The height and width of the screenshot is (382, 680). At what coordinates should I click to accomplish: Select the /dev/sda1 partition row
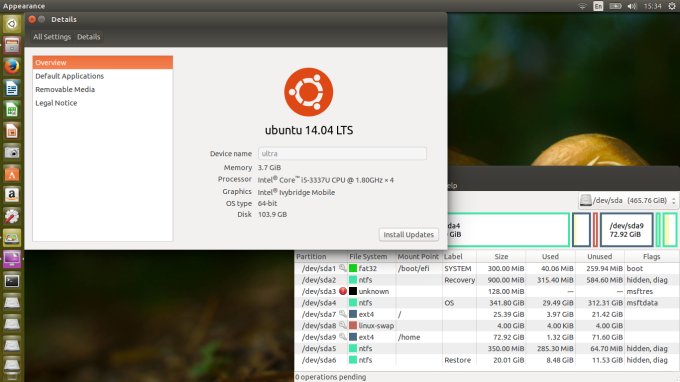(487, 268)
